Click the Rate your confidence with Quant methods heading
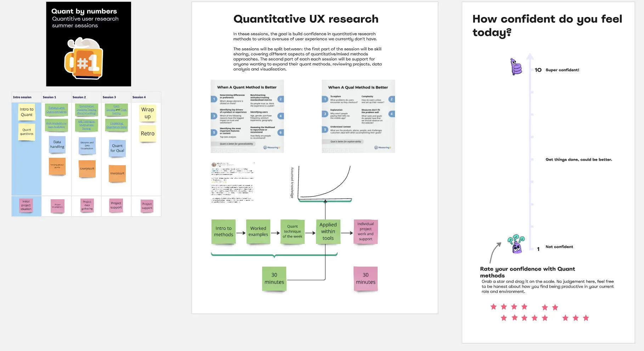The height and width of the screenshot is (351, 644). (527, 272)
